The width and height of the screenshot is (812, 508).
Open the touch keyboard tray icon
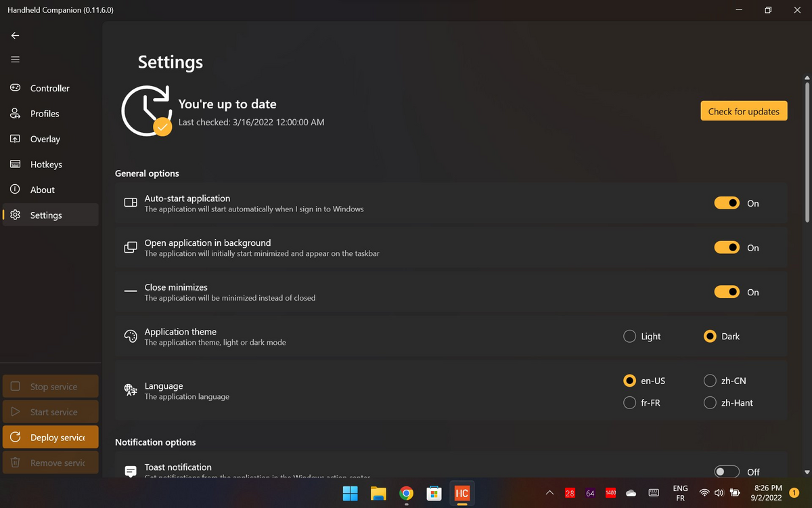pos(654,493)
